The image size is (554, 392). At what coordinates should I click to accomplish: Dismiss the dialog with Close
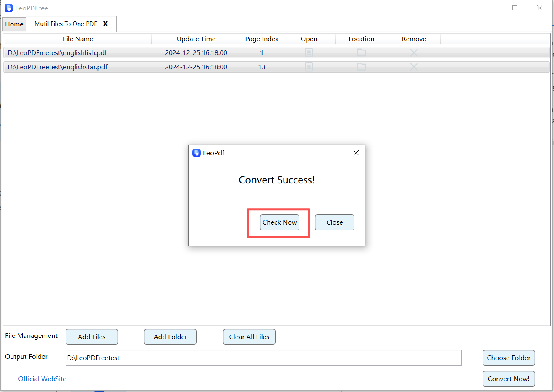pyautogui.click(x=334, y=222)
